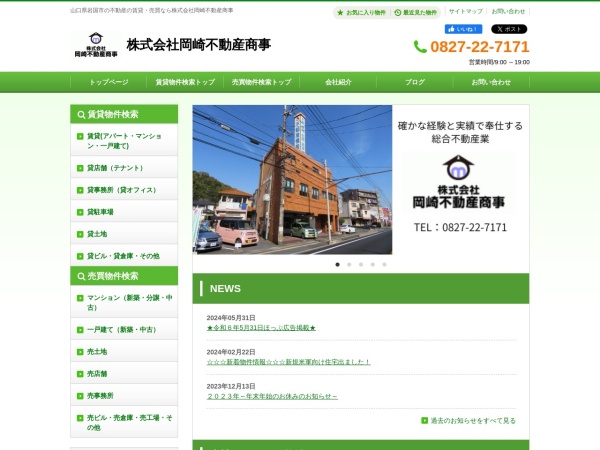Call the orange 0827-22-7171 number
Viewport: 600px width, 450px height.
coord(479,47)
